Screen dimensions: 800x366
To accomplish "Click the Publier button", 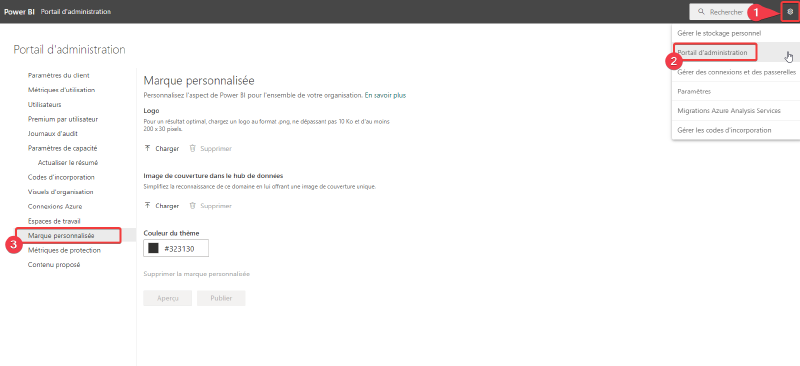I will (x=221, y=299).
